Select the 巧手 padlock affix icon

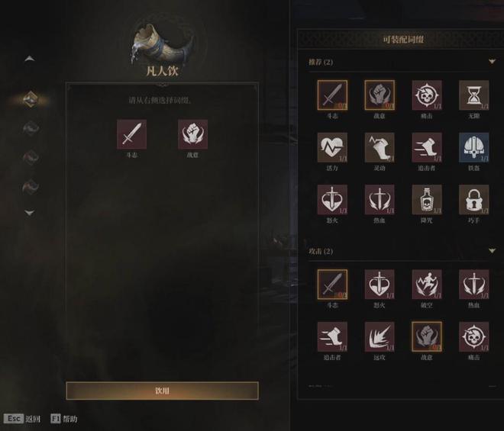point(473,199)
